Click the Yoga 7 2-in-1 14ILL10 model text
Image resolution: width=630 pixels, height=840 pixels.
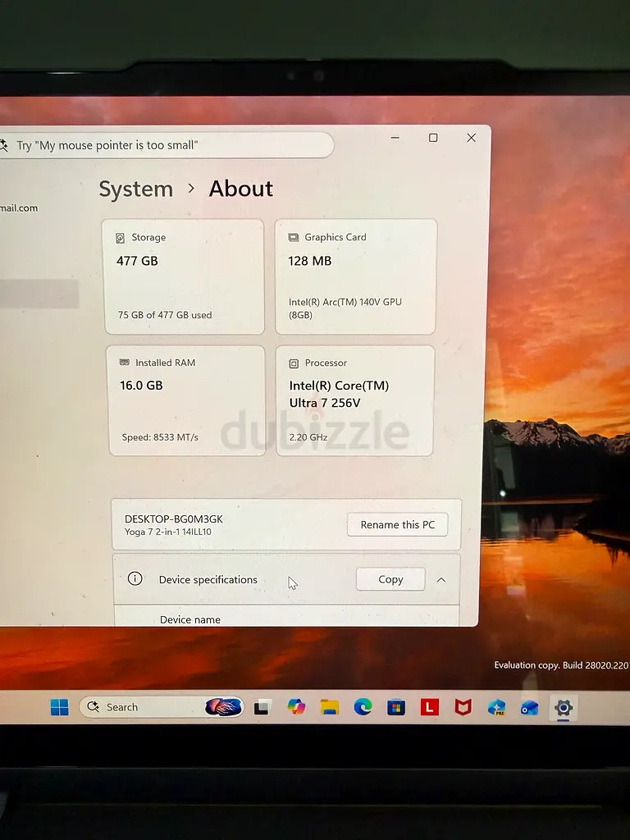click(167, 532)
